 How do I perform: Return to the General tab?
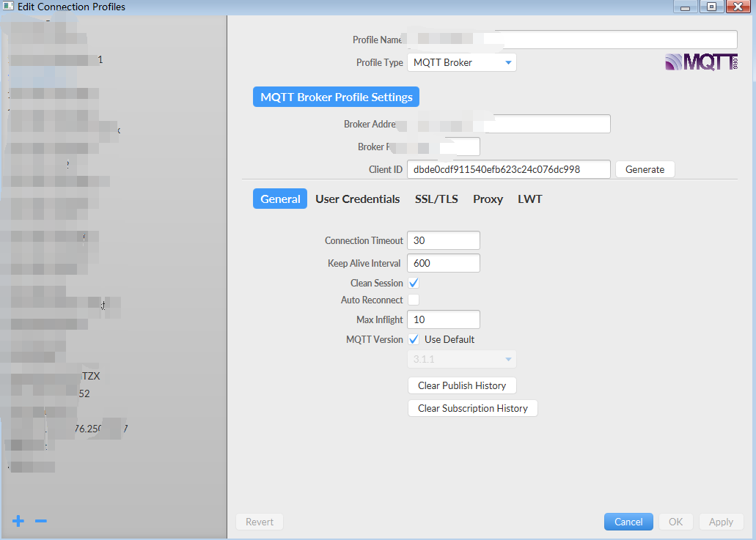coord(279,199)
